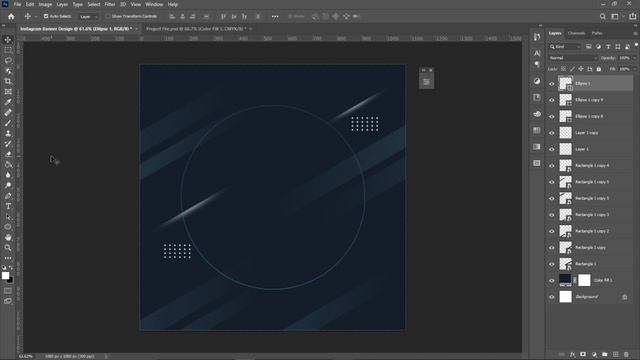Select the Crop tool
640x360 pixels.
tap(8, 81)
